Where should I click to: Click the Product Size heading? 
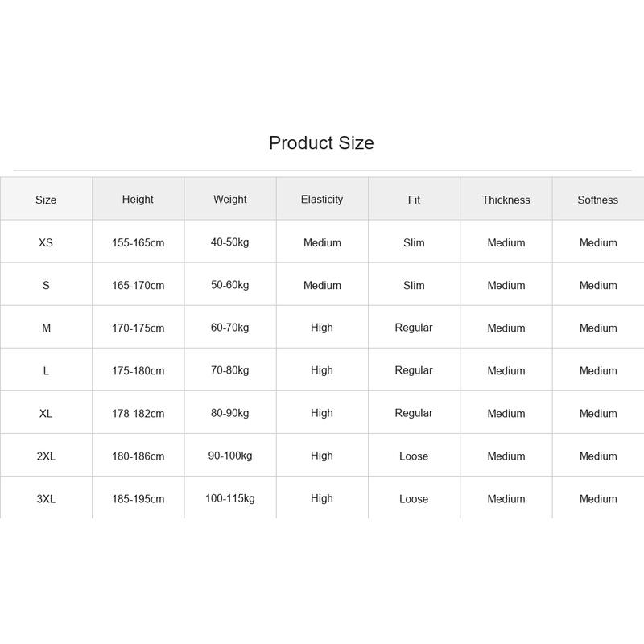(321, 143)
